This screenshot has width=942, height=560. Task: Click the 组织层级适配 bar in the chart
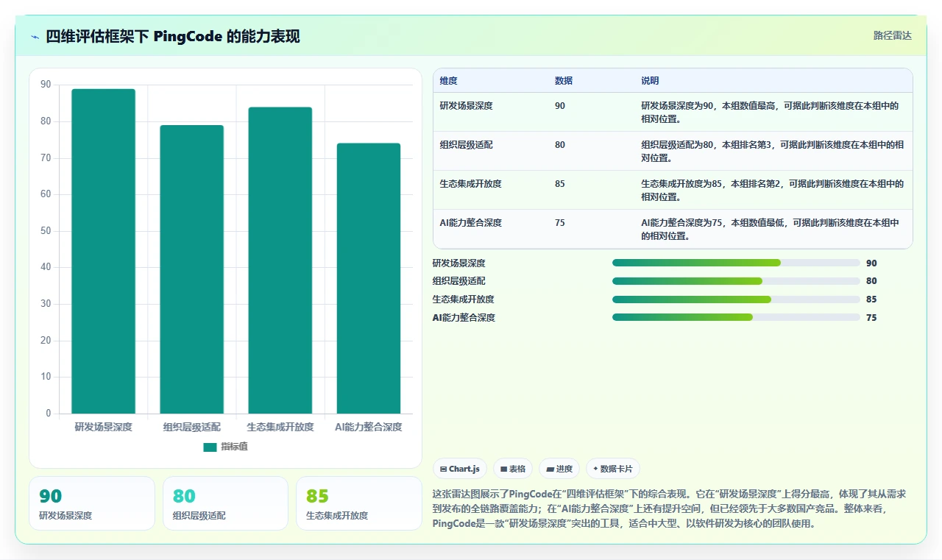tap(191, 269)
